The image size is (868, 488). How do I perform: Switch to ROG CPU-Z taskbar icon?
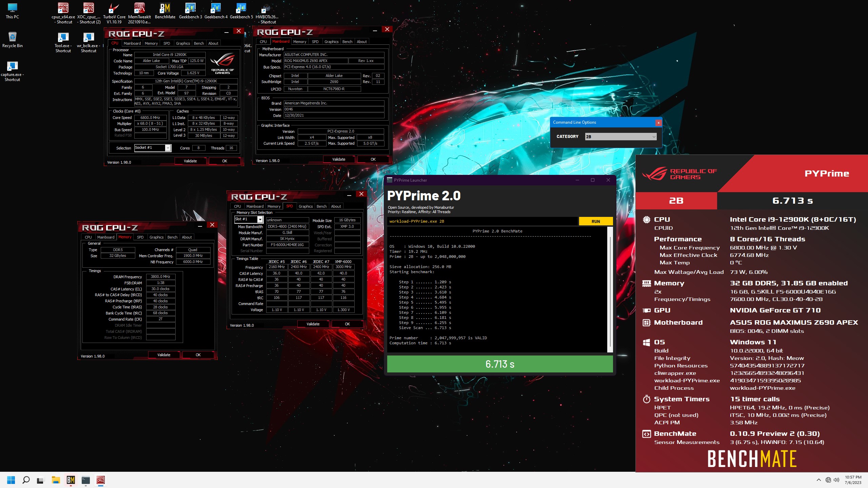[101, 480]
